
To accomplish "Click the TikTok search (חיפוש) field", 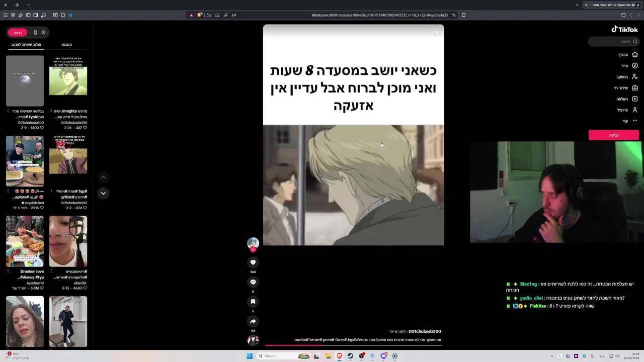I will point(614,42).
